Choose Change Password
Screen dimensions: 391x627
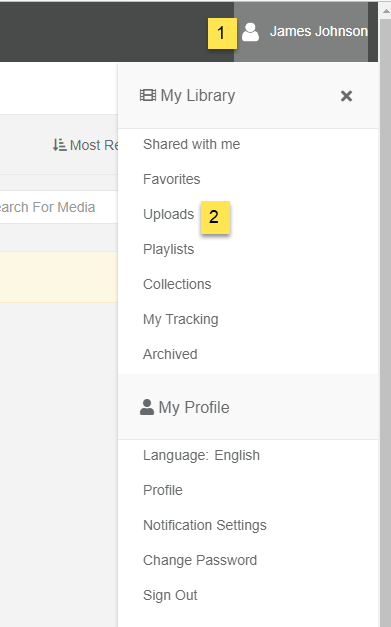[200, 560]
